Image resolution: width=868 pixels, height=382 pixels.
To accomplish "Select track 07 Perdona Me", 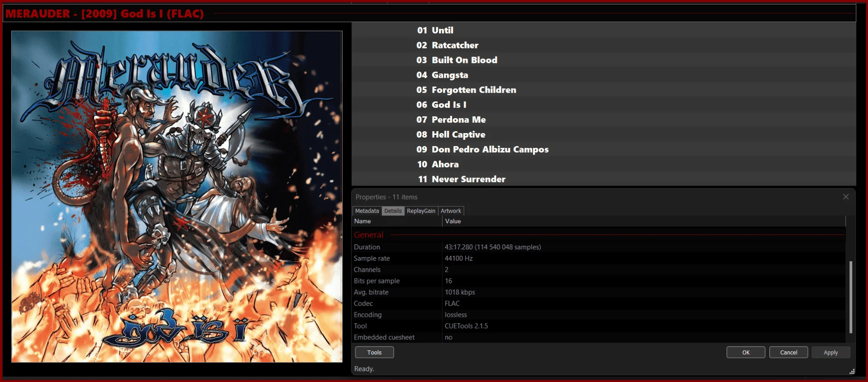I will point(604,119).
